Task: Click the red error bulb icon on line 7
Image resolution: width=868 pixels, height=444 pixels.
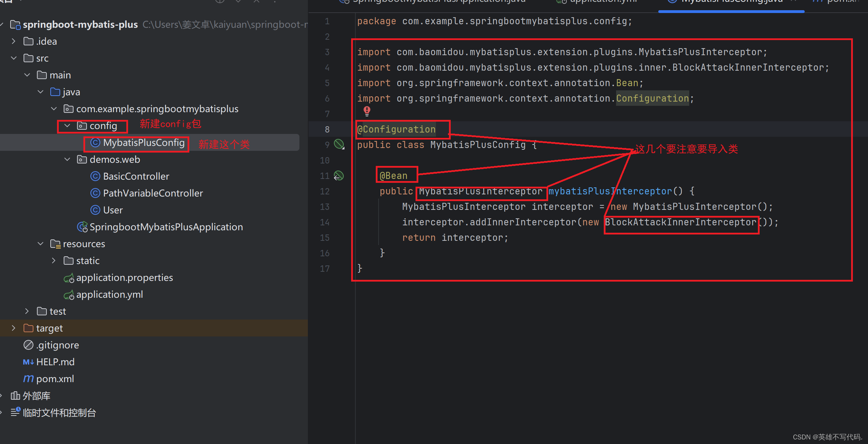Action: click(x=367, y=111)
